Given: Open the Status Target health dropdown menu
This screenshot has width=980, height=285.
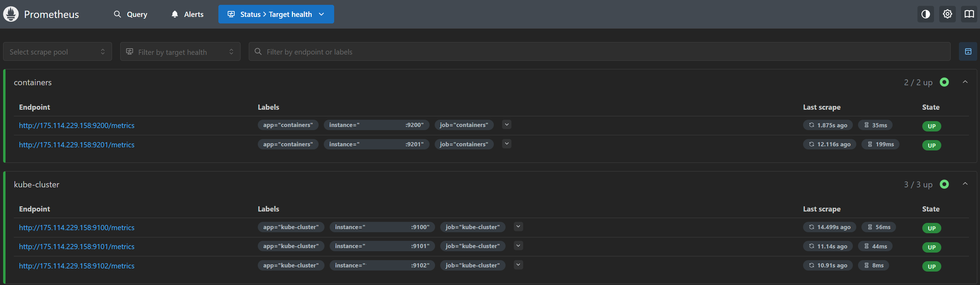Looking at the screenshot, I should tap(276, 14).
